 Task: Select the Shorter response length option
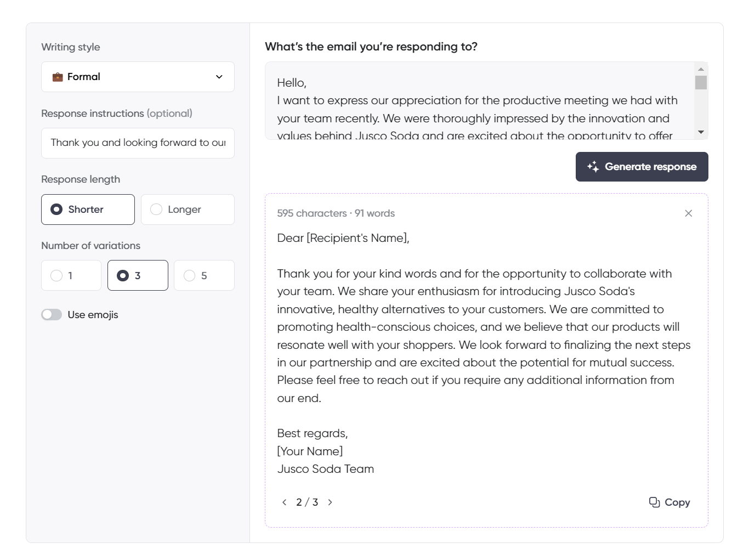(88, 209)
